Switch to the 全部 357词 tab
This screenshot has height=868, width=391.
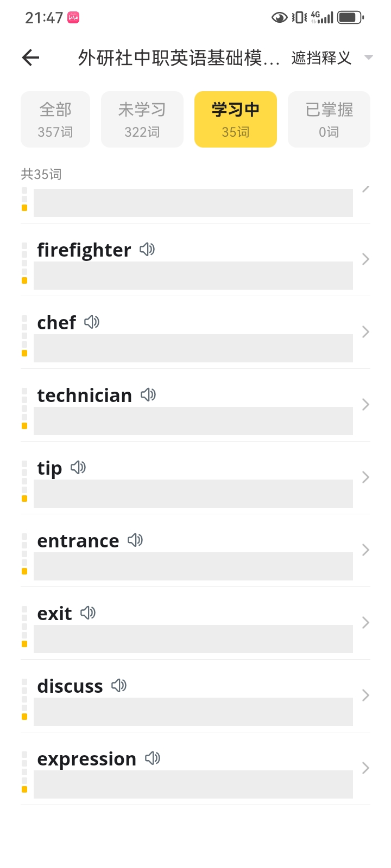pos(55,119)
